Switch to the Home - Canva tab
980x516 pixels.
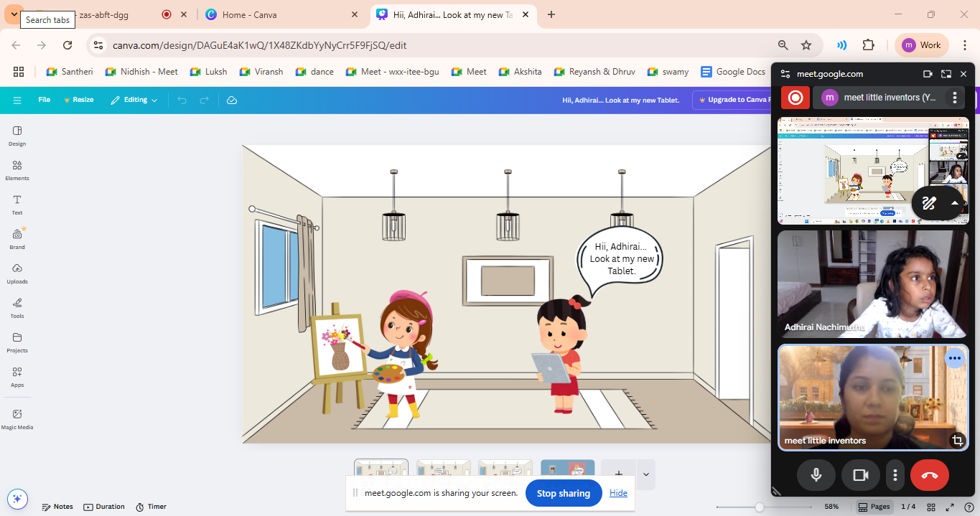pos(280,14)
